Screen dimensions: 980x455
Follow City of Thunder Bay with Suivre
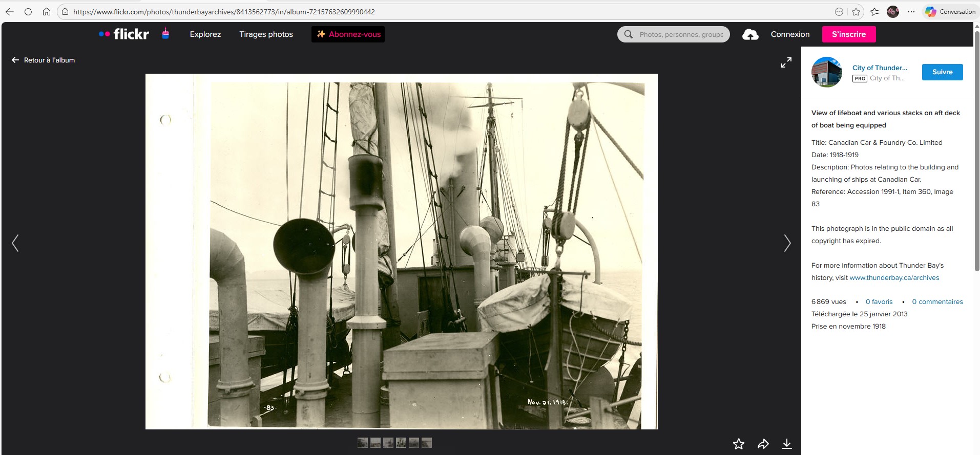point(942,72)
